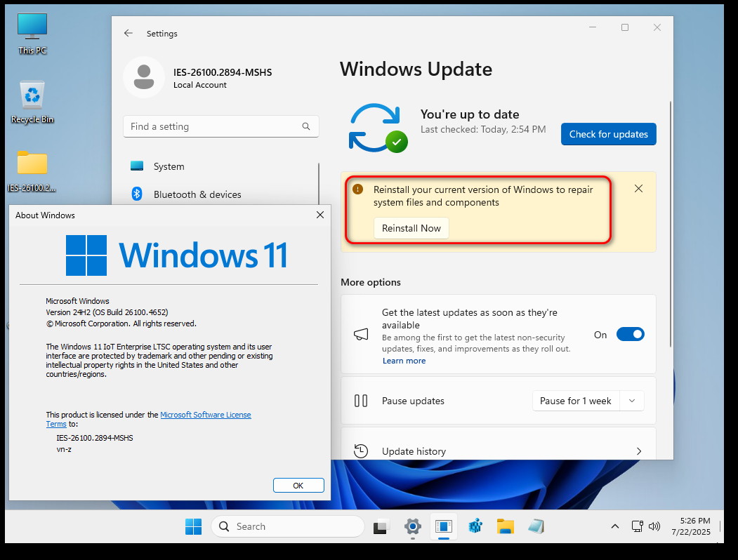Open Task View from taskbar

(382, 526)
